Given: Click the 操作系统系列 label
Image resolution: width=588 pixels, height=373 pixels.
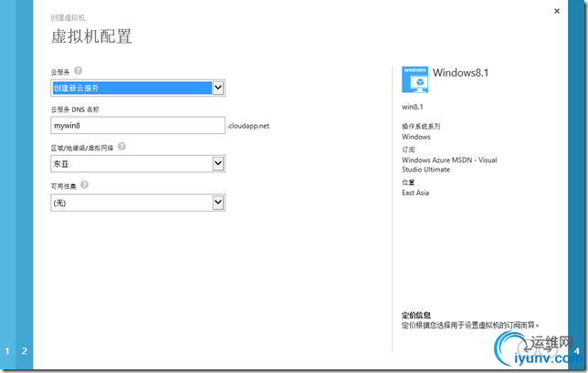Looking at the screenshot, I should (421, 126).
